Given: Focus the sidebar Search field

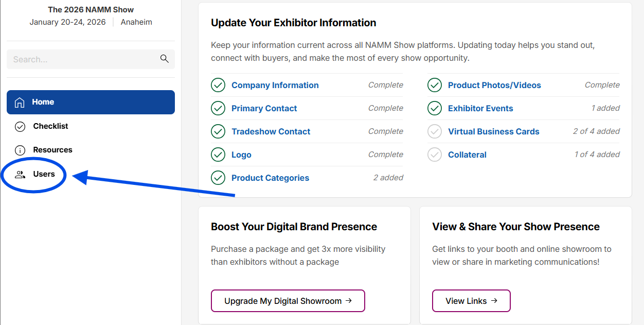Looking at the screenshot, I should tap(91, 59).
